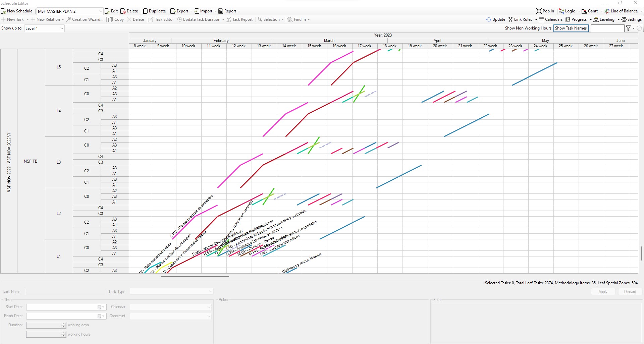The width and height of the screenshot is (644, 344).
Task: Click the clear filter circle button
Action: pyautogui.click(x=639, y=28)
